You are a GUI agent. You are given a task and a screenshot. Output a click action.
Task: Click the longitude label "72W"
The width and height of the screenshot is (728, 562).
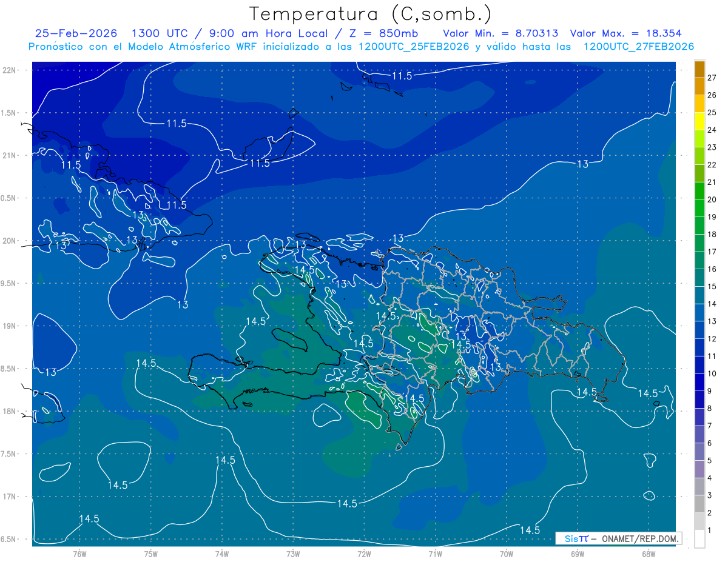point(364,554)
